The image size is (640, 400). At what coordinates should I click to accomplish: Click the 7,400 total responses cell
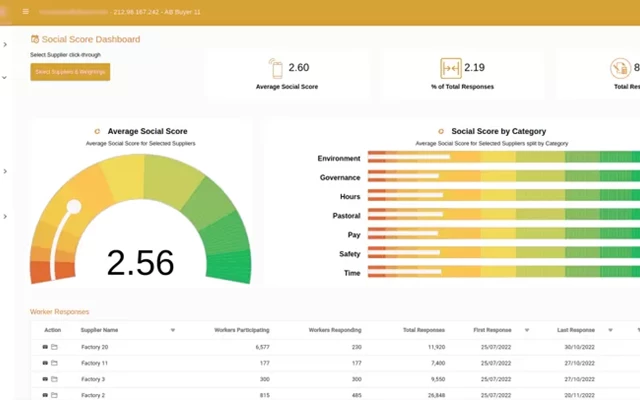pos(438,363)
